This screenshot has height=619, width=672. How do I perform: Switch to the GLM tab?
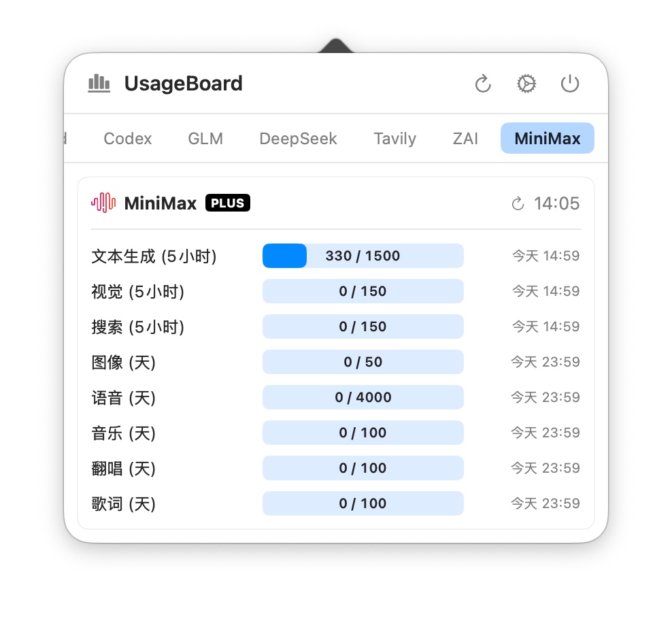tap(205, 139)
